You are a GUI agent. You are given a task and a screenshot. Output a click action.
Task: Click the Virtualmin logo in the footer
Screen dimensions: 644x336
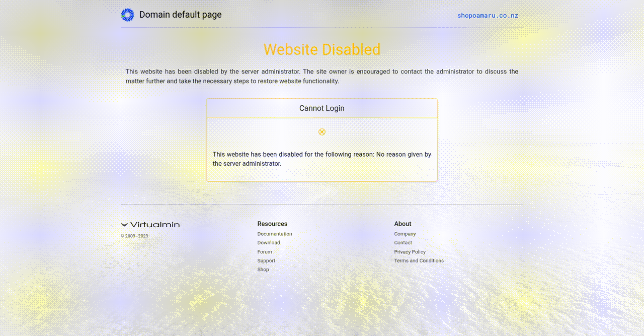(x=150, y=225)
